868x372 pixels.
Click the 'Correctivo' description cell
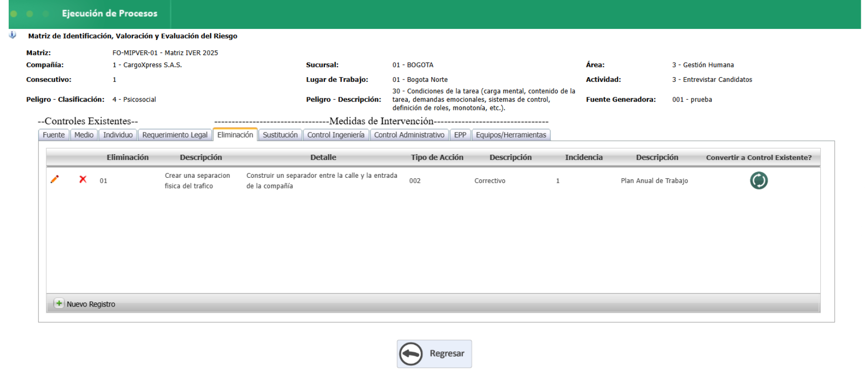point(490,181)
